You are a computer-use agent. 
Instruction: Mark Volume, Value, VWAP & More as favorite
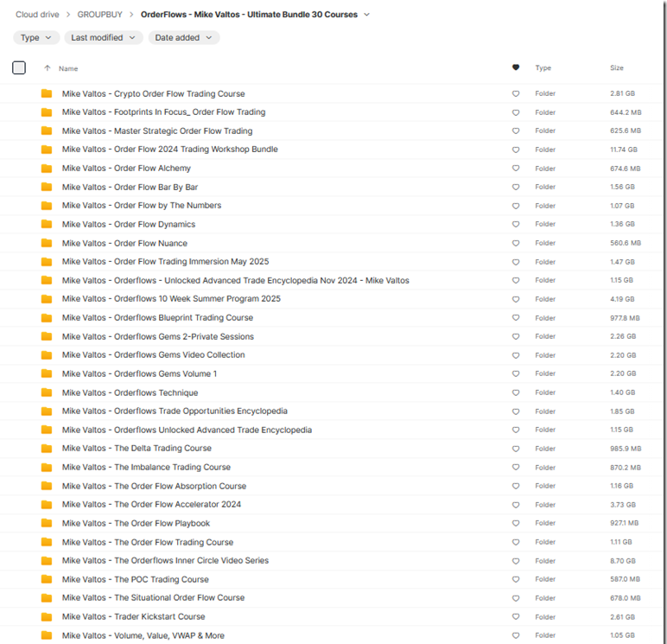click(516, 636)
